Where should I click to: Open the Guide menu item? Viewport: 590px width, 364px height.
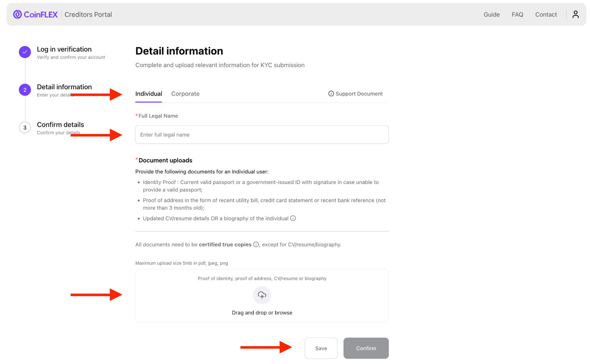point(491,14)
